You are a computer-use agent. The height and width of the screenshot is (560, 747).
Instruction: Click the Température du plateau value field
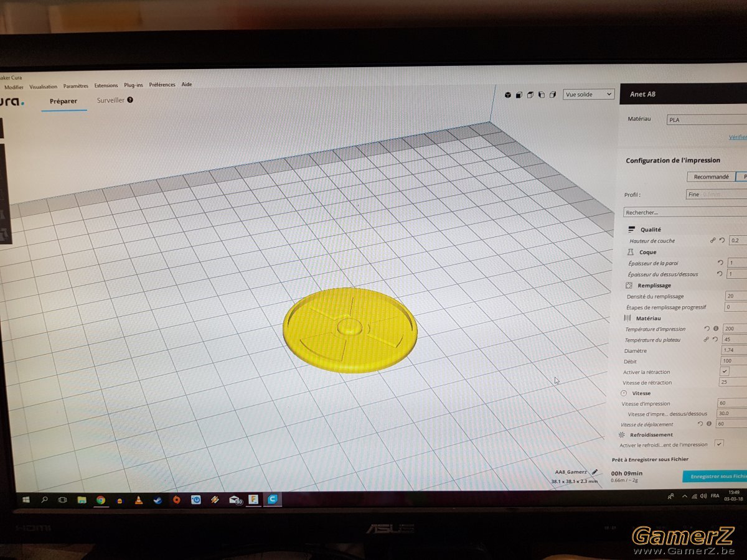click(734, 340)
